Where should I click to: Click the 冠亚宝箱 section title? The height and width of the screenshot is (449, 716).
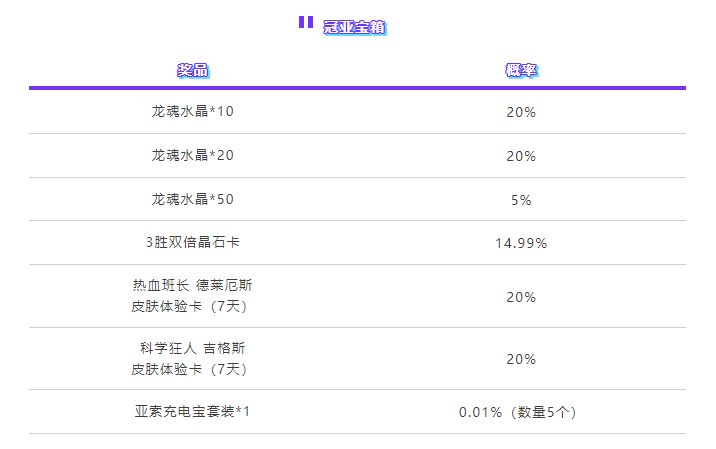[354, 27]
